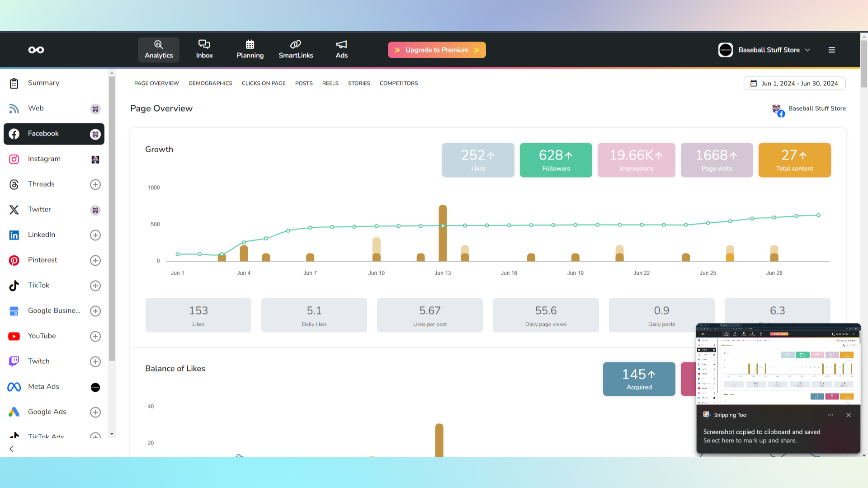Click the Metricool infinity logo
Screen dimensions: 868x488
36,50
